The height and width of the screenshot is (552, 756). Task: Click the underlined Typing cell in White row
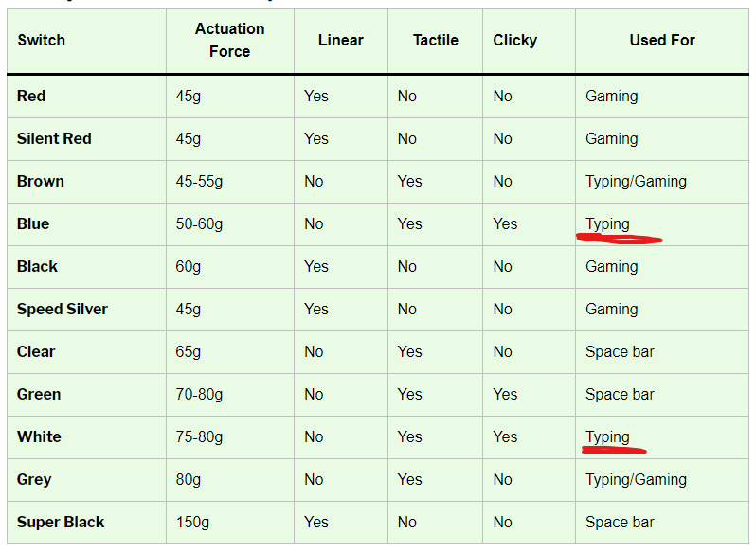607,436
